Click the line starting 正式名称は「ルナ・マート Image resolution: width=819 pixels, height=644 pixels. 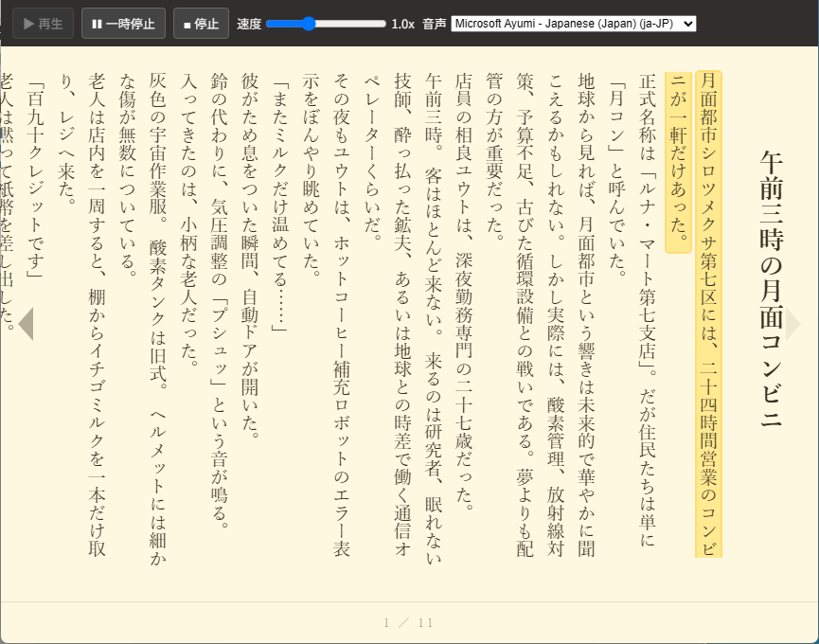pyautogui.click(x=648, y=311)
